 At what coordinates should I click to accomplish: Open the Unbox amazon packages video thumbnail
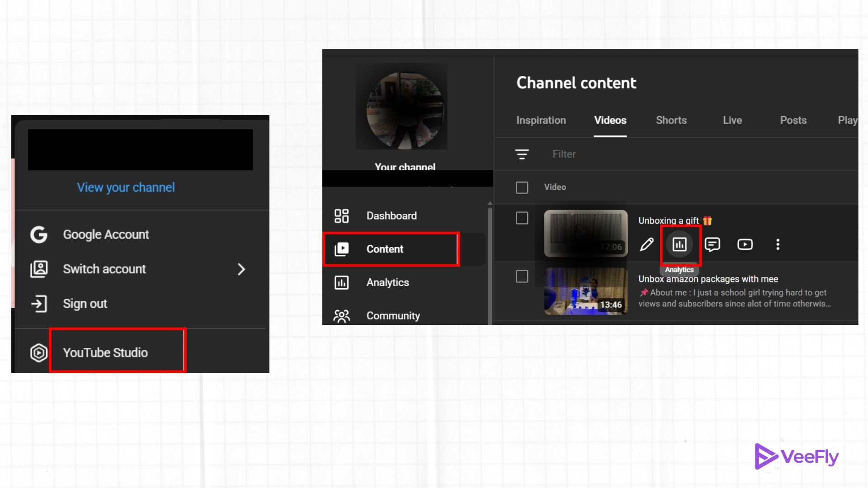point(585,291)
